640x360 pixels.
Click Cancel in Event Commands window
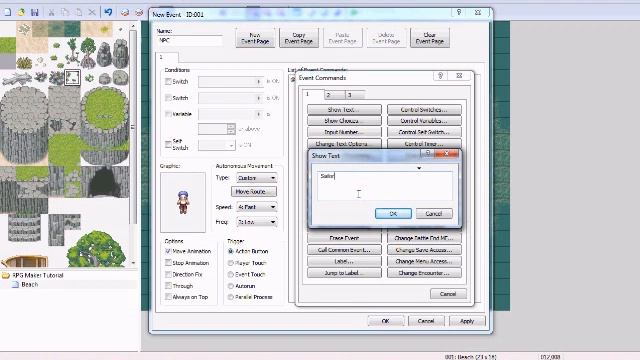pyautogui.click(x=448, y=294)
